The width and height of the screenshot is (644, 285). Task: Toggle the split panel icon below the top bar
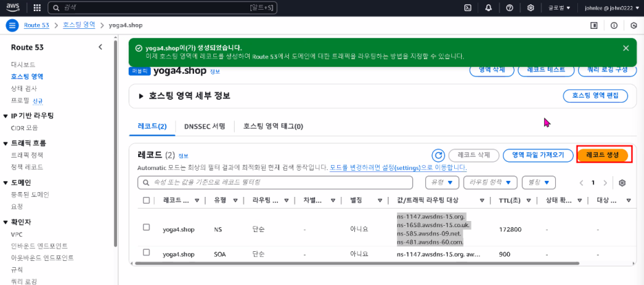tap(594, 25)
